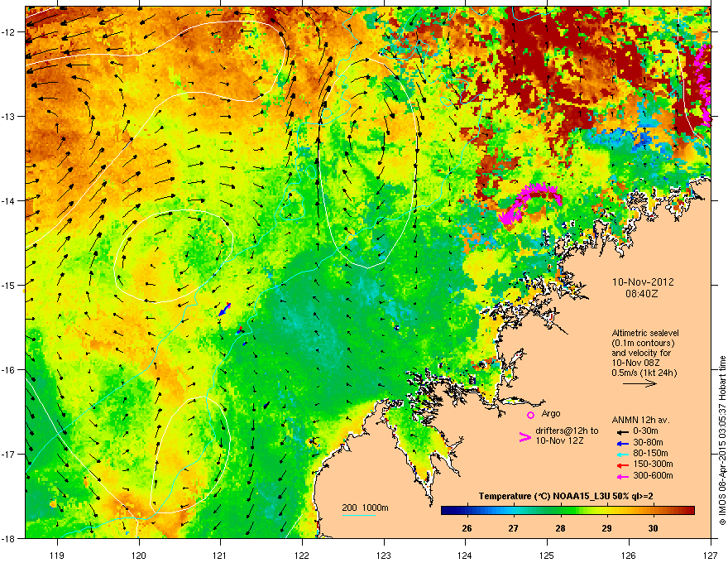Click the colorbar tick label 29
Image resolution: width=728 pixels, height=563 pixels.
point(606,528)
